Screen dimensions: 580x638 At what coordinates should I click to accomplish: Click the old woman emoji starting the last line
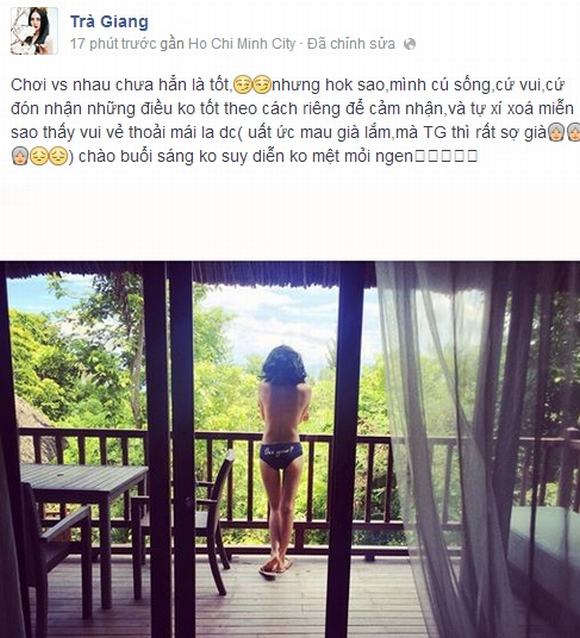tap(20, 156)
